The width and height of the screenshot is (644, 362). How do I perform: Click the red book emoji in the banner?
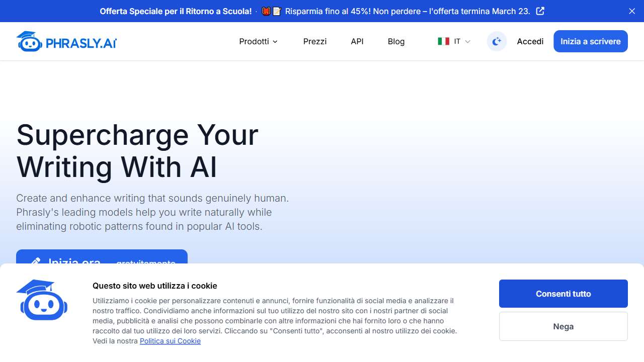point(266,11)
